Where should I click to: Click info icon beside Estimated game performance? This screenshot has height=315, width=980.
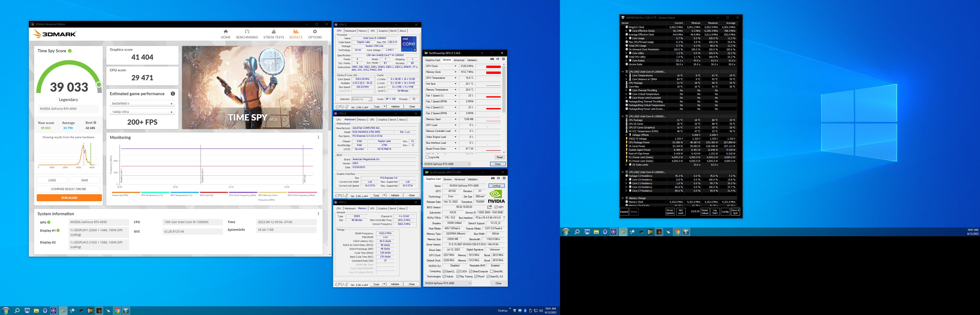click(173, 94)
